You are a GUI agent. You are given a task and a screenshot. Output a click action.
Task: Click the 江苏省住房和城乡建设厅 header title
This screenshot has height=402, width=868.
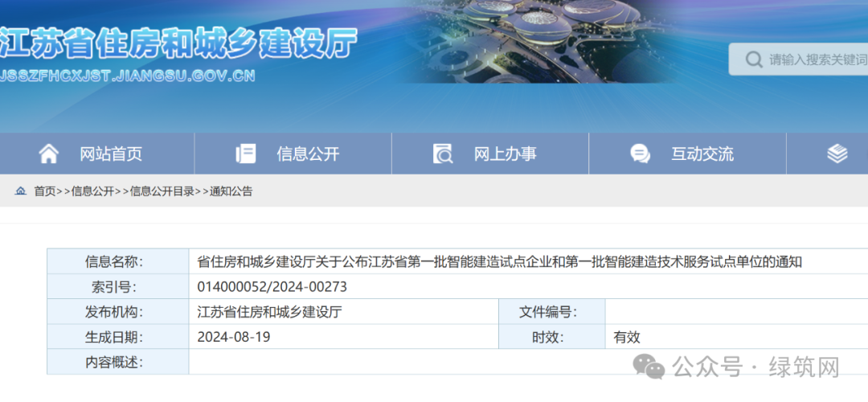point(178,43)
